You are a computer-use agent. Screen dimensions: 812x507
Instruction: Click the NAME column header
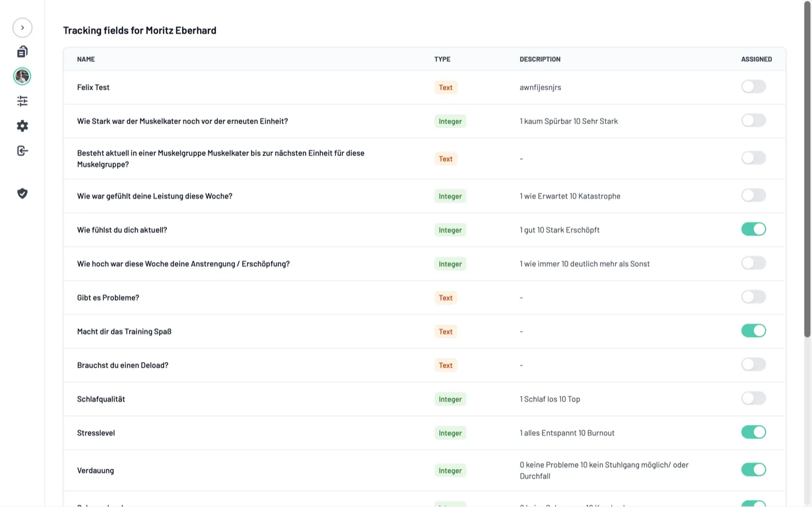point(86,59)
